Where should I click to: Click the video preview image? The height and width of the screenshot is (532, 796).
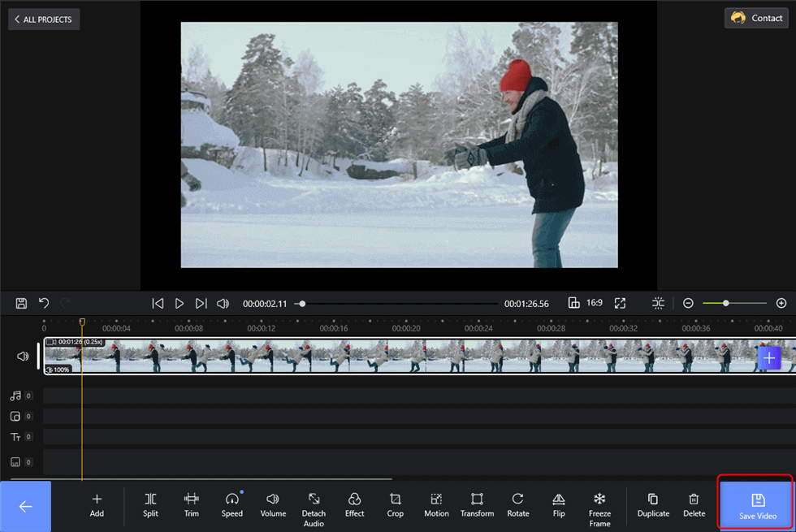pyautogui.click(x=399, y=145)
